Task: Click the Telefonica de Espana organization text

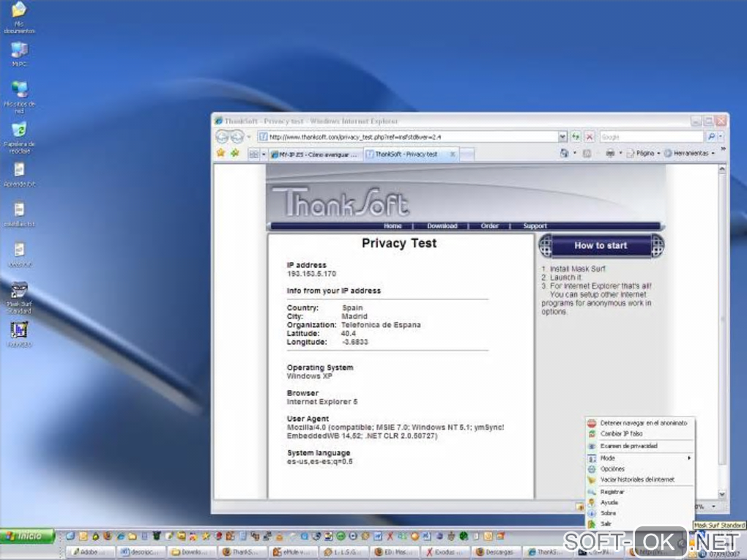Action: pyautogui.click(x=381, y=325)
